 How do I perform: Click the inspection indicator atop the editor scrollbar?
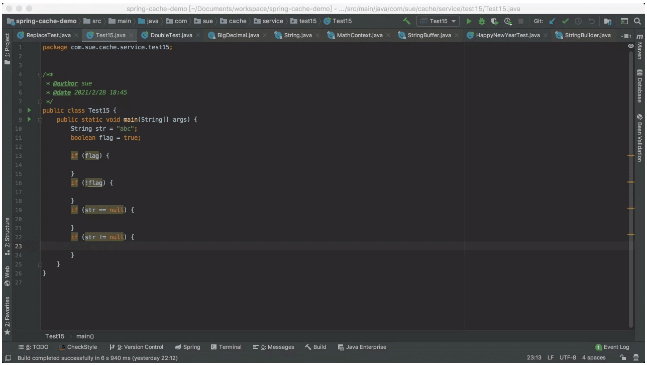coord(630,47)
